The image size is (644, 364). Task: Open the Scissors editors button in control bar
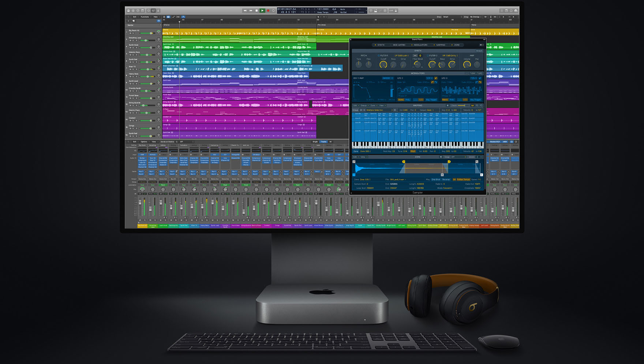pos(158,11)
